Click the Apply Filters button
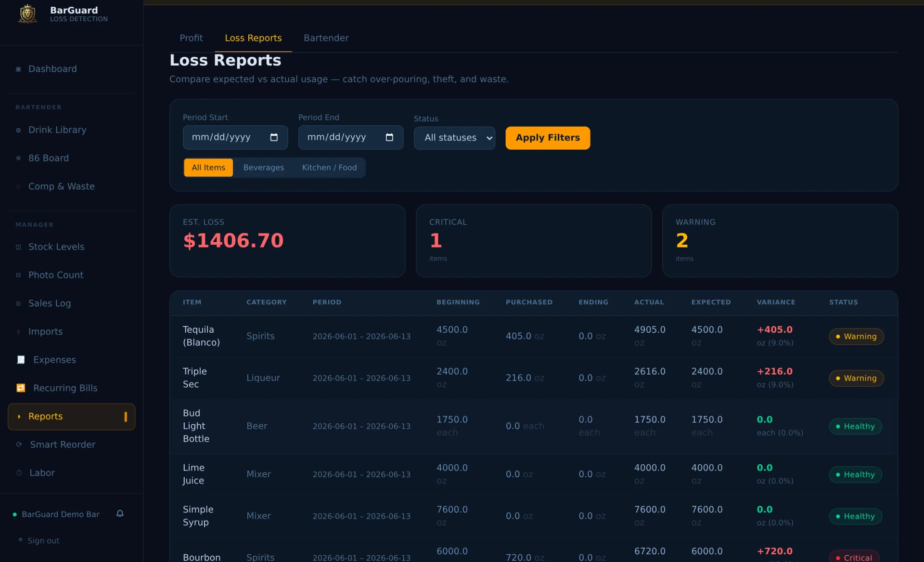The width and height of the screenshot is (924, 562). 548,138
